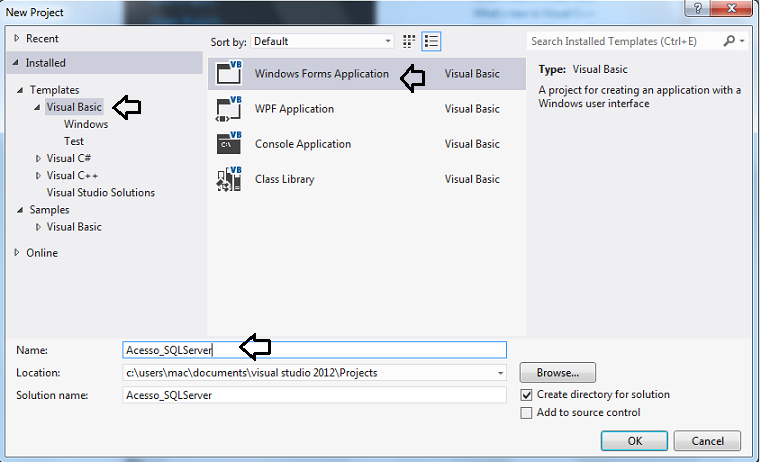
Task: Click the OK button
Action: [634, 441]
